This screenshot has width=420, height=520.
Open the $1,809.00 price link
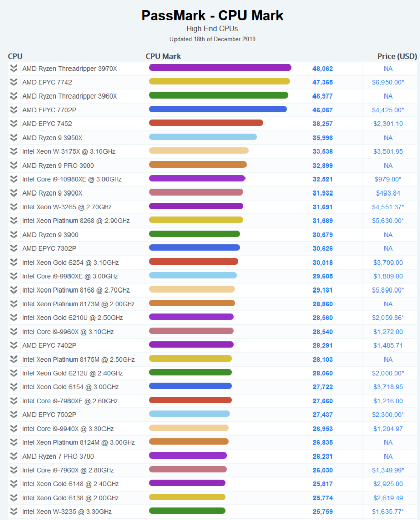[388, 276]
